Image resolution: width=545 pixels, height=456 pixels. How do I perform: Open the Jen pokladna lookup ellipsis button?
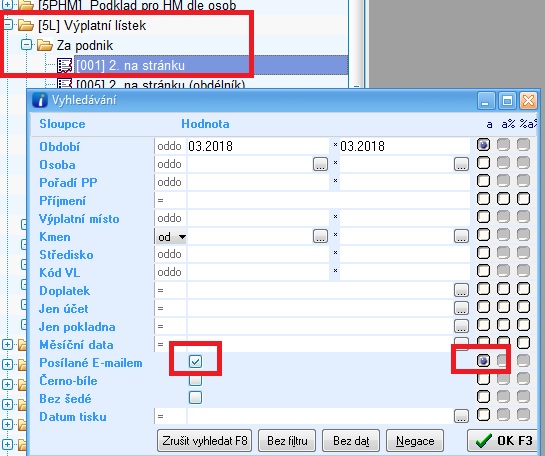(461, 326)
